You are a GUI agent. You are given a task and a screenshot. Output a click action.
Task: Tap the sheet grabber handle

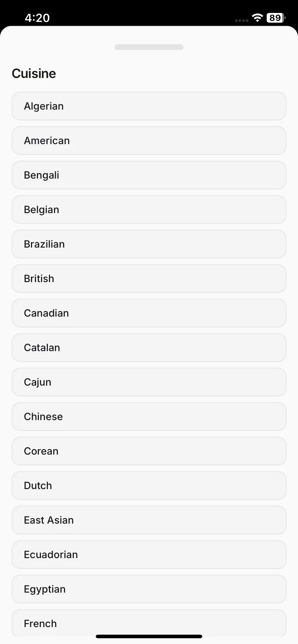coord(149,47)
